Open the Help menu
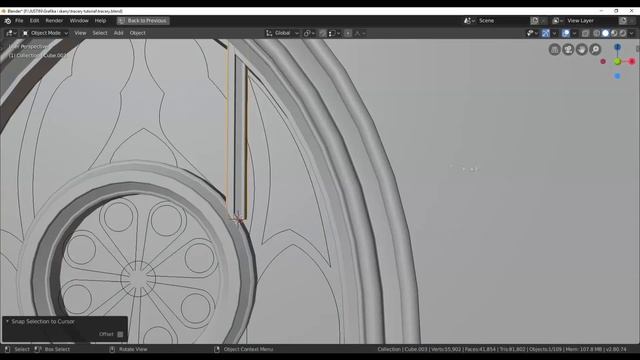The image size is (640, 360). click(100, 21)
